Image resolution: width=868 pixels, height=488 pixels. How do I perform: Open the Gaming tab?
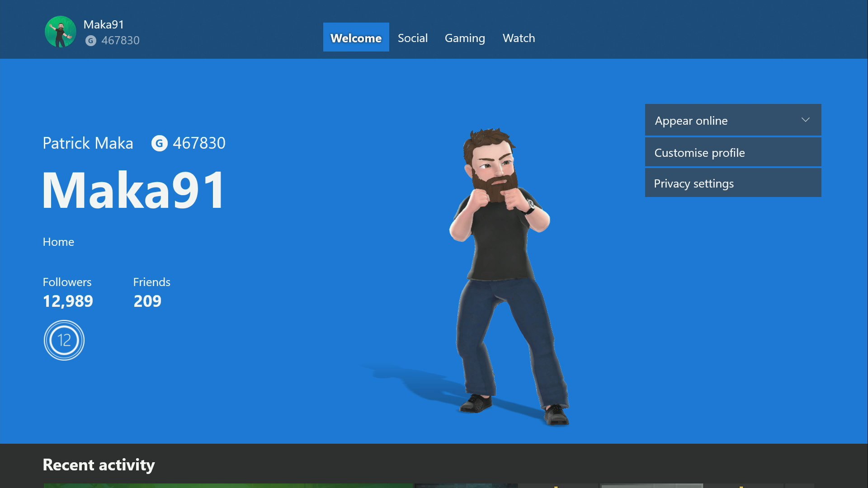[x=465, y=38]
